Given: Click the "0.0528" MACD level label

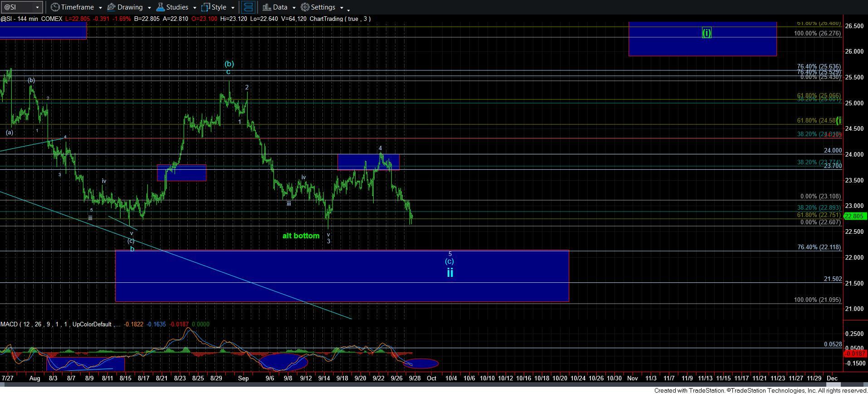Looking at the screenshot, I should (x=833, y=345).
